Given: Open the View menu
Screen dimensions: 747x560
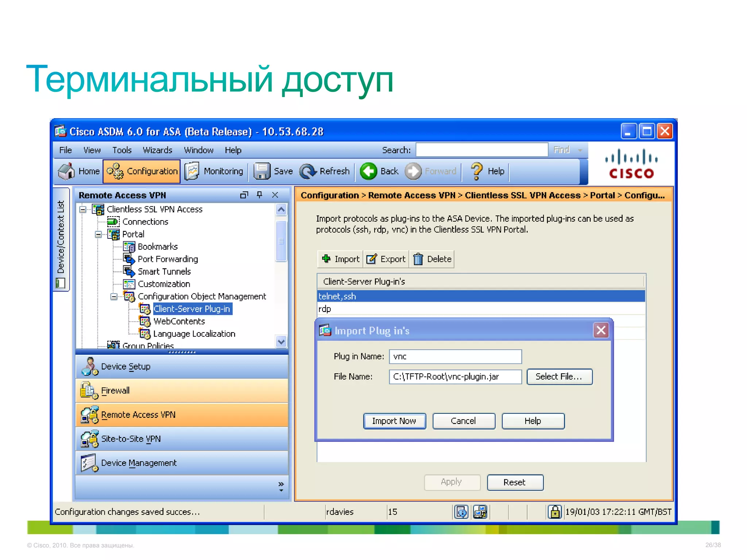Looking at the screenshot, I should [x=92, y=150].
